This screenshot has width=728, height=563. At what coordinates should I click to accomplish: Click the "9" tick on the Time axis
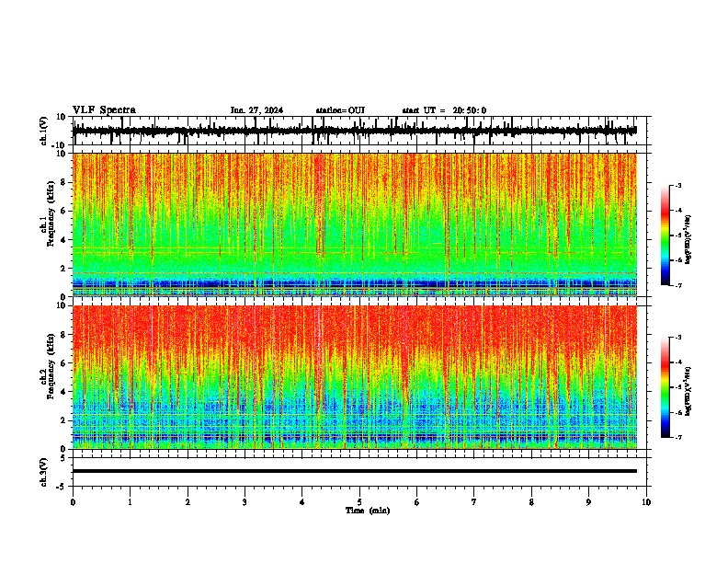(588, 502)
